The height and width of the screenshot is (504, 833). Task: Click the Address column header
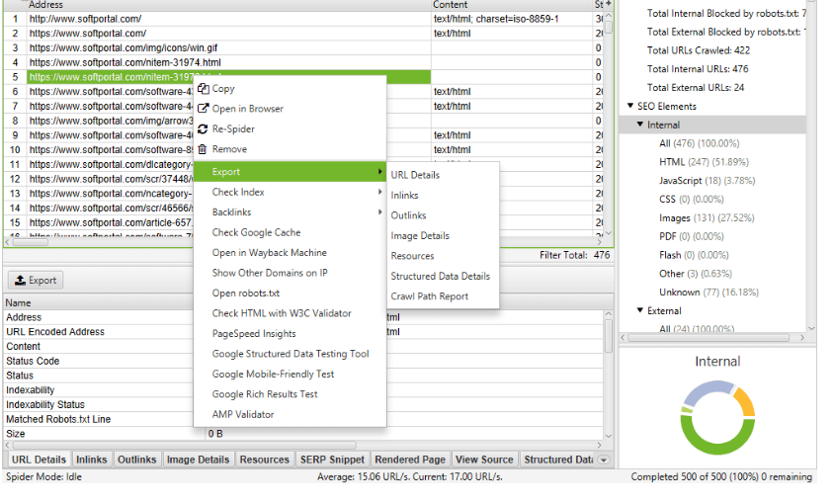[228, 5]
